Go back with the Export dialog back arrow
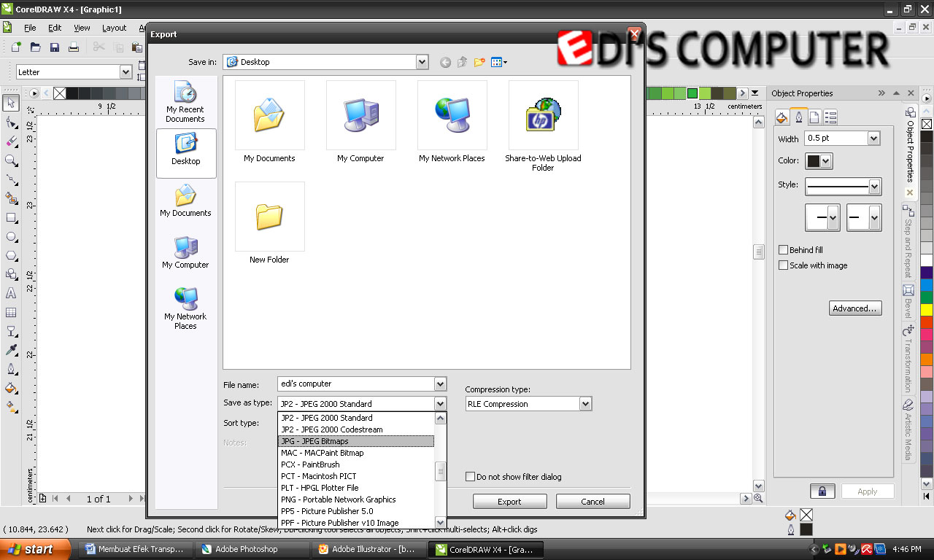Screen dimensions: 934x560 (445, 63)
